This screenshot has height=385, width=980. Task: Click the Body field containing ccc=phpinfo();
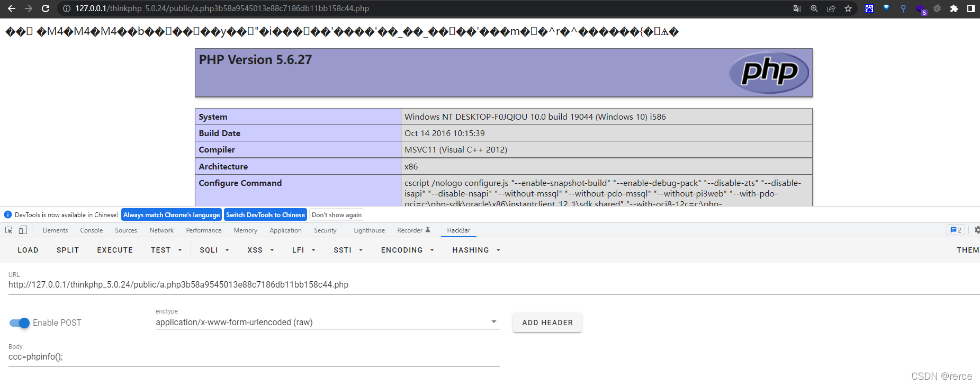(254, 357)
